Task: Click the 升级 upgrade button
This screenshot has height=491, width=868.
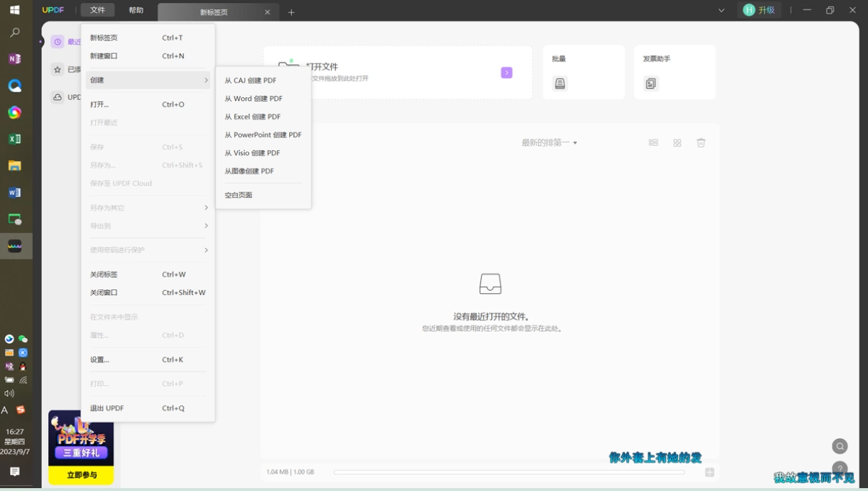Action: pos(759,10)
